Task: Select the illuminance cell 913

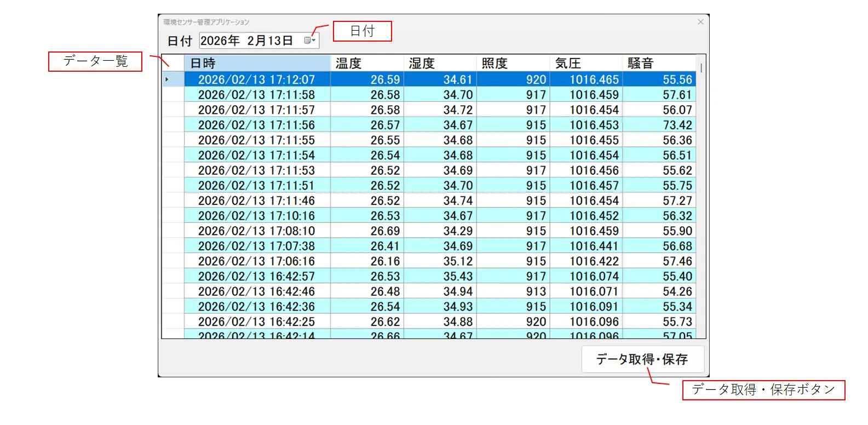Action: point(513,292)
